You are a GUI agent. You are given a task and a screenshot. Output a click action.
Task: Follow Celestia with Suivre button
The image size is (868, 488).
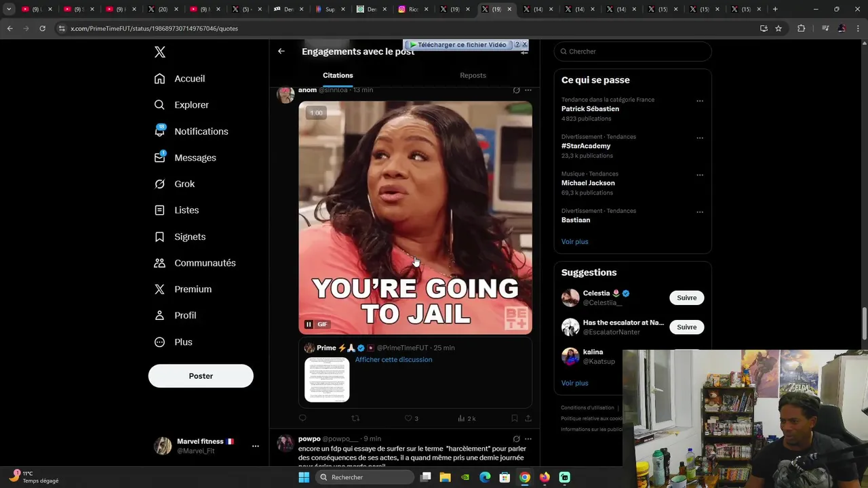686,298
